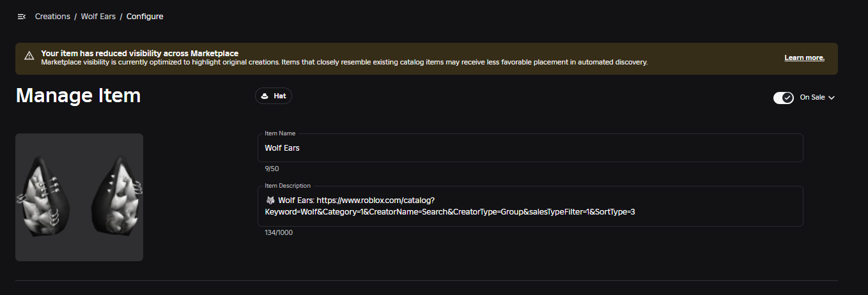The image size is (868, 295).
Task: Collapse the sidebar menu icon
Action: click(22, 17)
